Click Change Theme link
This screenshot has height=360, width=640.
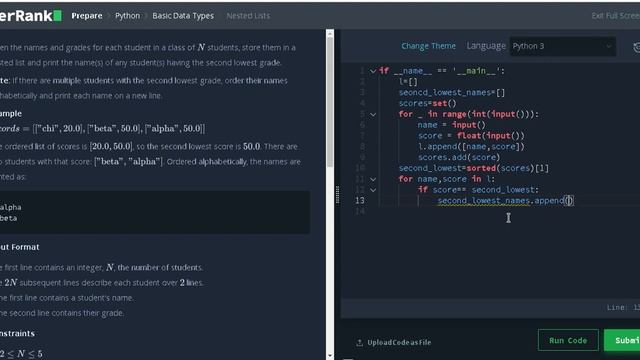pyautogui.click(x=428, y=46)
